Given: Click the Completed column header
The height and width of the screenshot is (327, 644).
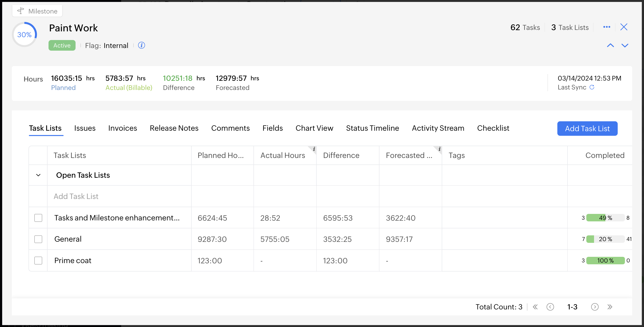Looking at the screenshot, I should 600,155.
